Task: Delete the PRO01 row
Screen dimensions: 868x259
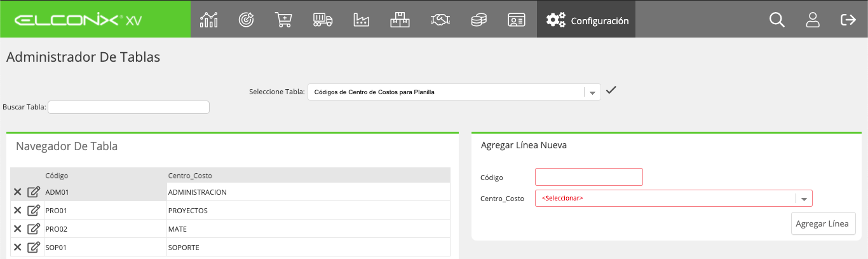Action: pyautogui.click(x=18, y=210)
